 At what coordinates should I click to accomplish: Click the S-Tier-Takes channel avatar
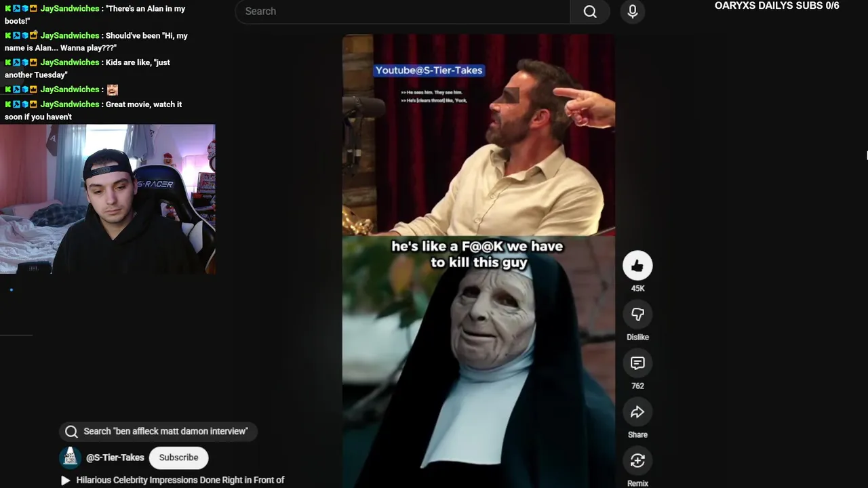[x=70, y=457]
